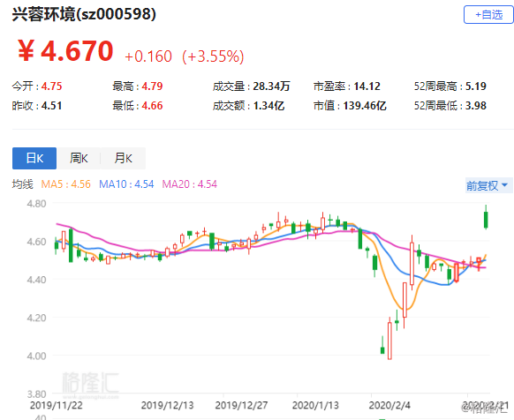
Task: Open the 前复权 adjustment dropdown
Action: point(488,186)
